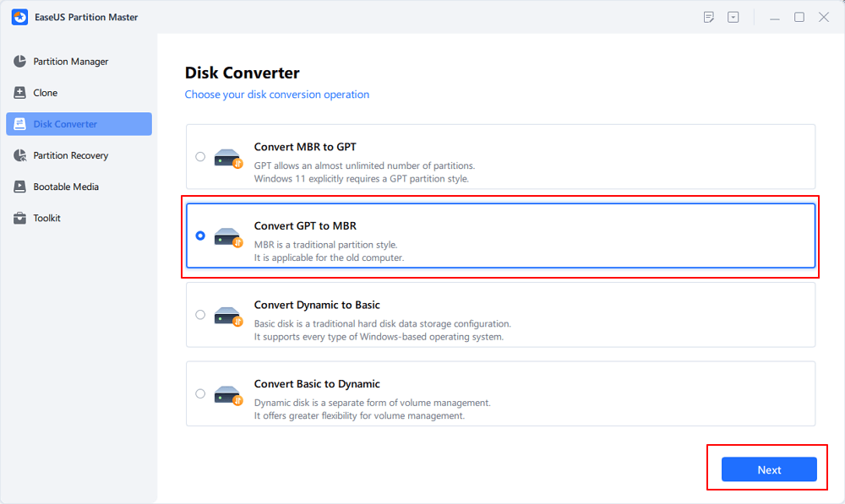Select the Convert Dynamic to Basic radio button
This screenshot has width=845, height=504.
click(200, 315)
